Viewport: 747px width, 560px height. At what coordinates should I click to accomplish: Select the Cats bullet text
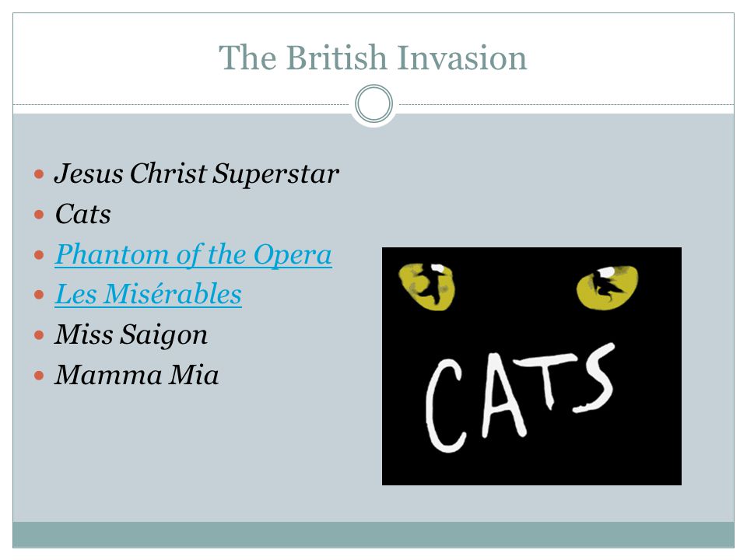click(x=83, y=214)
